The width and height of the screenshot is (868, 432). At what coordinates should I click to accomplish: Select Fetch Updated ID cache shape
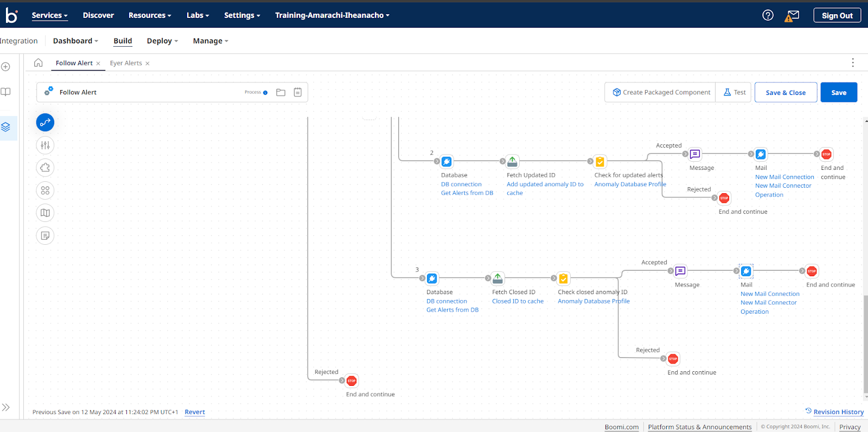coord(512,161)
